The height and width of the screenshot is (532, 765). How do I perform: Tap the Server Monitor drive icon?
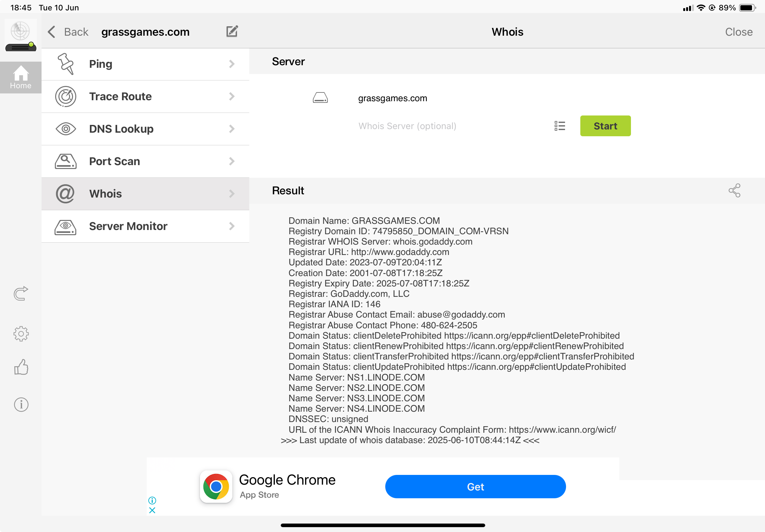[65, 227]
